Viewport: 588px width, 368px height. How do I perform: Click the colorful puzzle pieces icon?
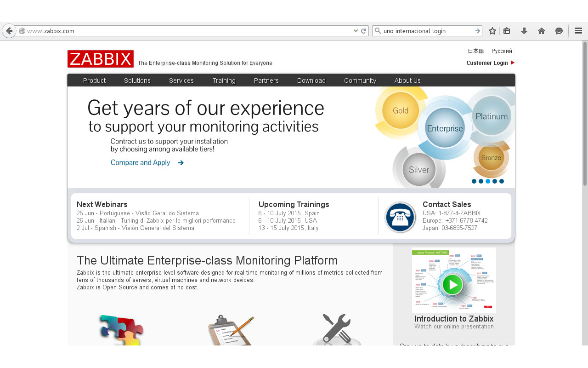(x=122, y=330)
